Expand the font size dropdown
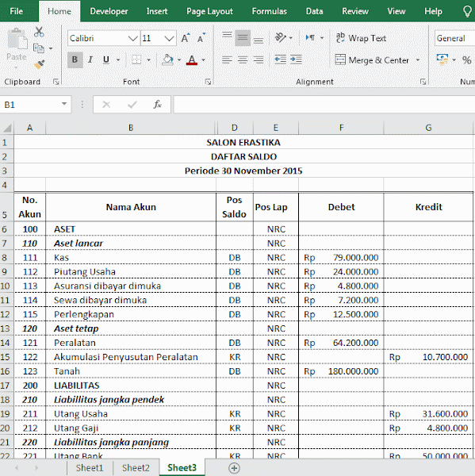The height and width of the screenshot is (476, 475). 169,38
